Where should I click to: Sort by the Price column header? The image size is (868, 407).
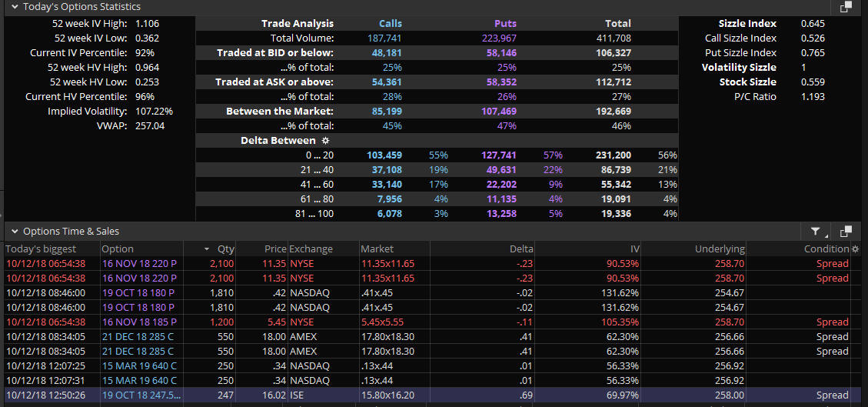274,249
